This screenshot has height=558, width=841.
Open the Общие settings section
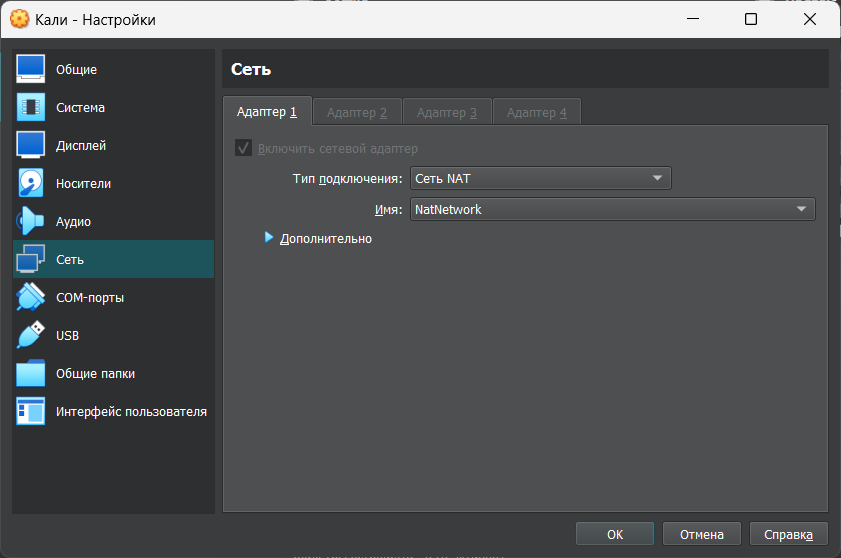tap(76, 70)
